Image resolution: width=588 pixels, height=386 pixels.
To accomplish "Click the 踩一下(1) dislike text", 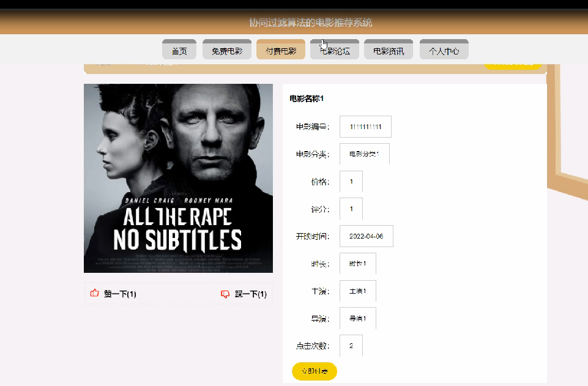I will point(251,294).
